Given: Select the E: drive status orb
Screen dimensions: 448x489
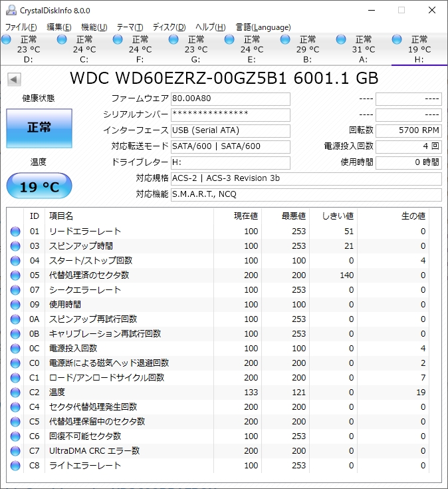Looking at the screenshot, I should coord(229,40).
